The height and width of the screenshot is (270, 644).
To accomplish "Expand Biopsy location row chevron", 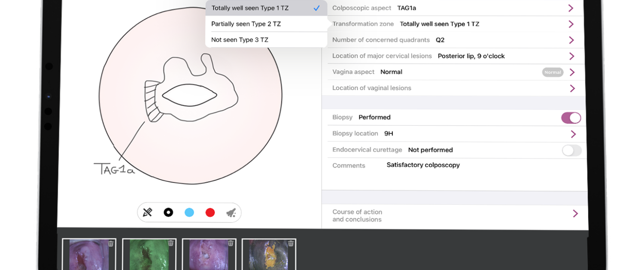I will (x=574, y=134).
